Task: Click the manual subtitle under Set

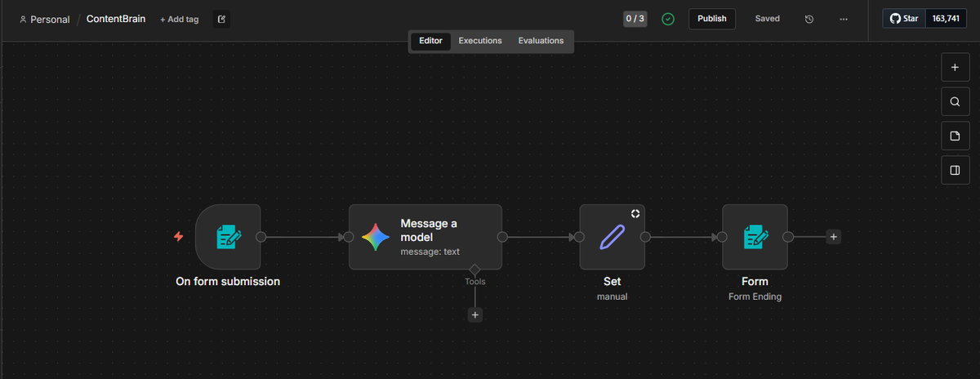Action: [612, 297]
